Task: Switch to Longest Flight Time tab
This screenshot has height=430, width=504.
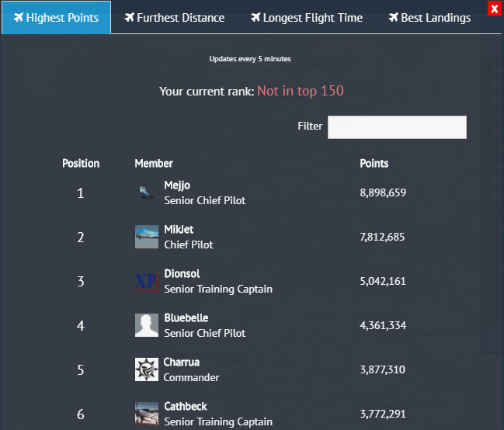Action: (306, 18)
